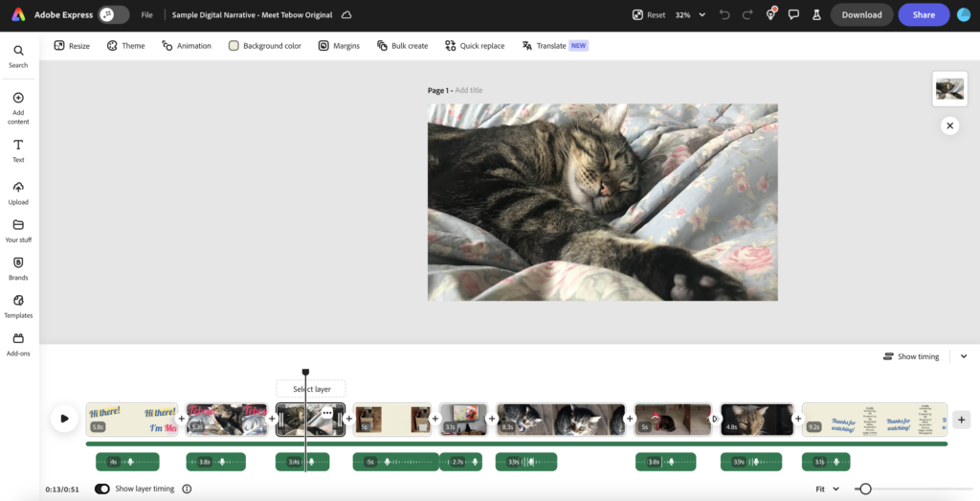Open the File menu
Image resolution: width=980 pixels, height=501 pixels.
pyautogui.click(x=146, y=15)
